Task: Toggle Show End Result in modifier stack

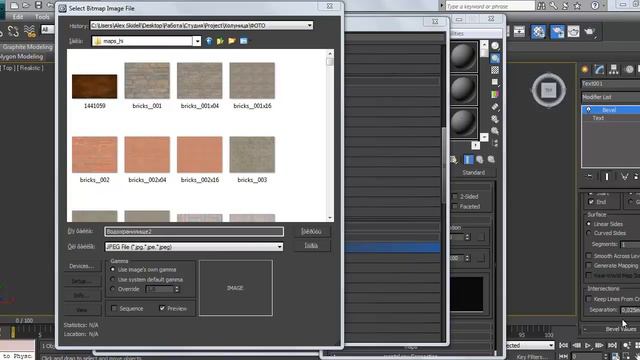Action: click(x=607, y=176)
